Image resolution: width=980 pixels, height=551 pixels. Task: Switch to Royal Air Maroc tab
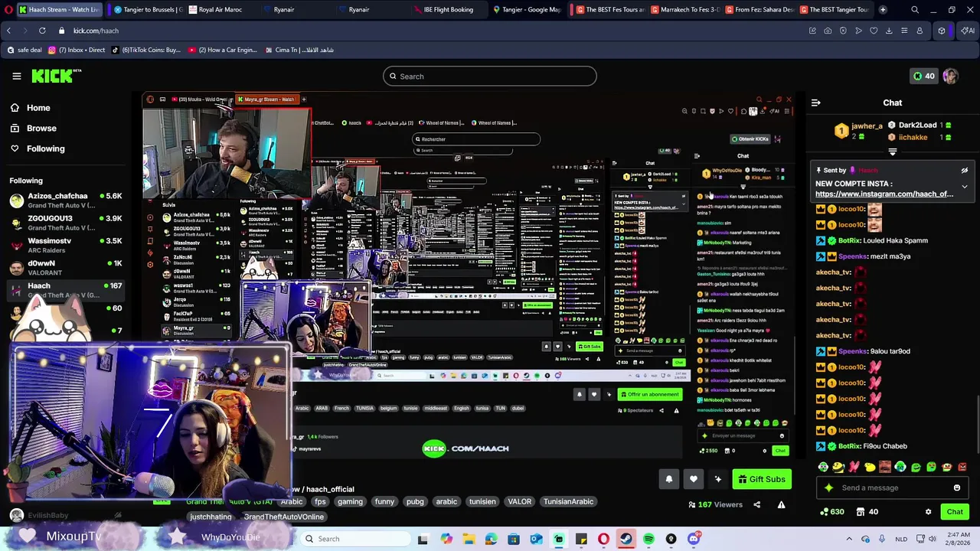click(x=220, y=9)
